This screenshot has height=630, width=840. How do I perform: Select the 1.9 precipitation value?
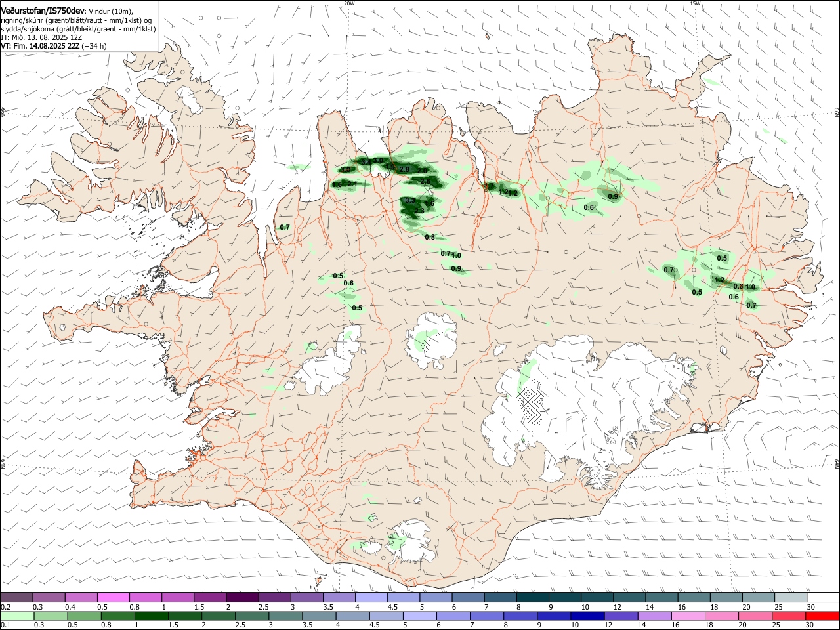pos(390,167)
